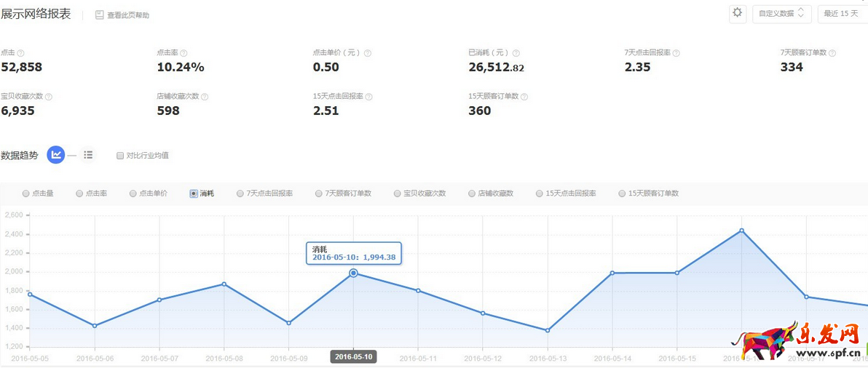Click help icon beside 宝贝收藏次数
Image resolution: width=868 pixels, height=368 pixels.
[49, 97]
